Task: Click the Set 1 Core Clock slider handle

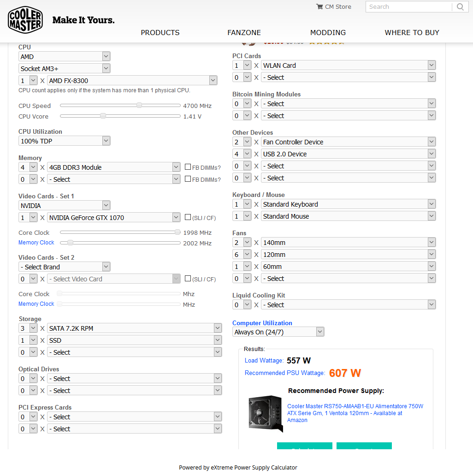Action: click(x=177, y=232)
